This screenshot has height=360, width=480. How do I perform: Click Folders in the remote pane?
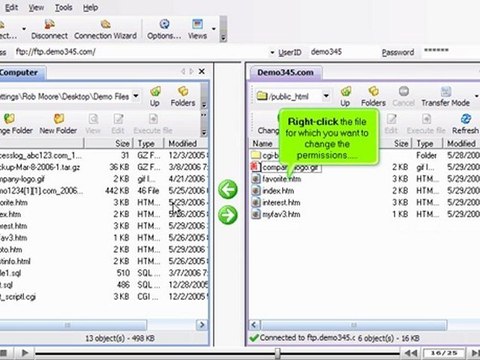click(x=373, y=97)
